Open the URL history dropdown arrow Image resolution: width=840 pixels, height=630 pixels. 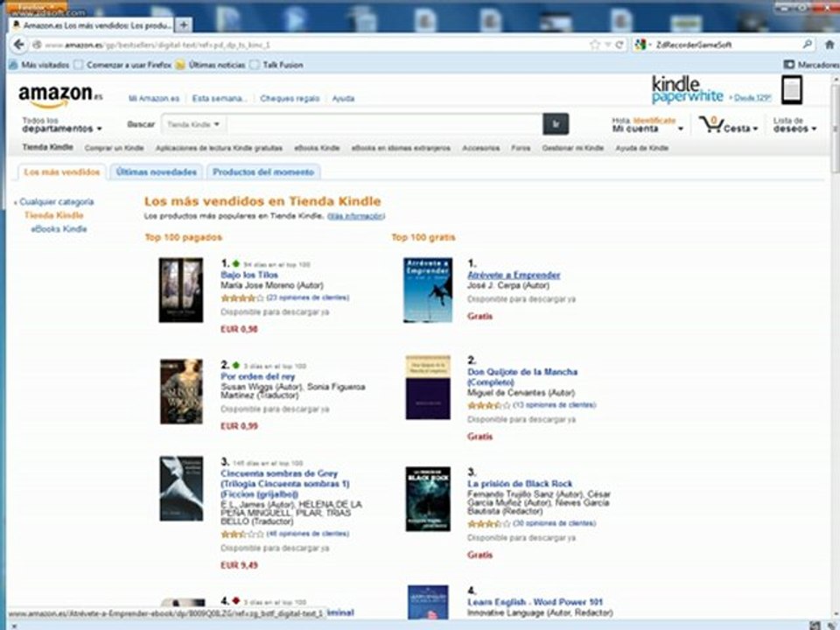608,45
